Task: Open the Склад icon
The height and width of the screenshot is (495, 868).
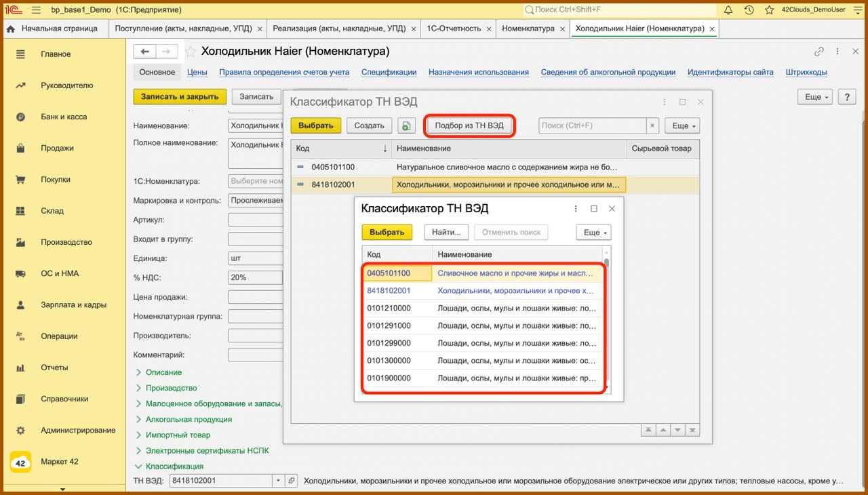Action: (x=20, y=211)
